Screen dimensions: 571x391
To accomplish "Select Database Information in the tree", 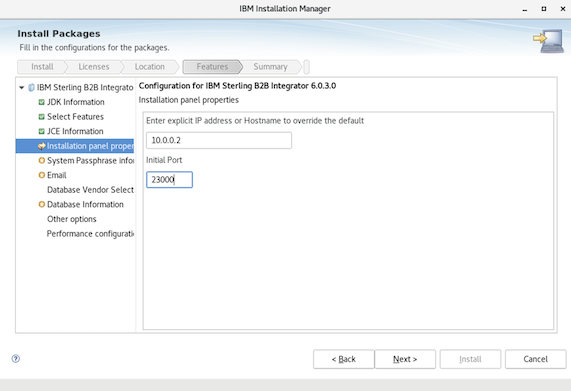I will (x=85, y=204).
